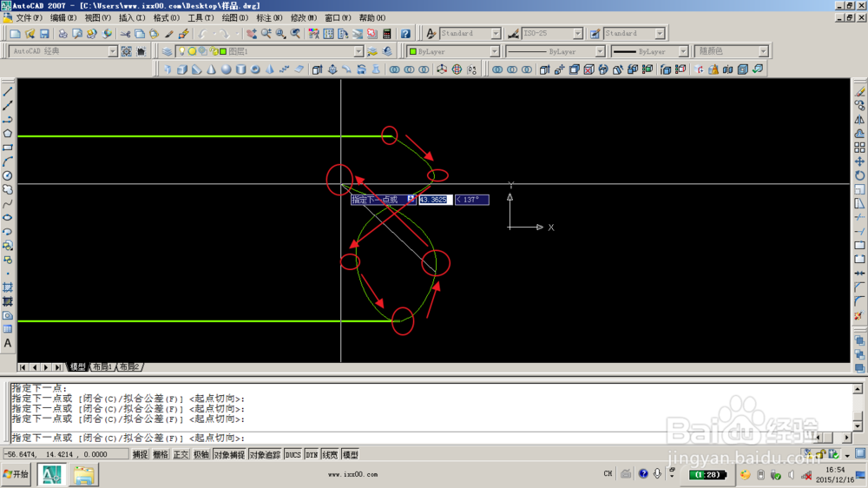Screen dimensions: 868x488
Task: Select the Spline curve tool
Action: point(8,203)
